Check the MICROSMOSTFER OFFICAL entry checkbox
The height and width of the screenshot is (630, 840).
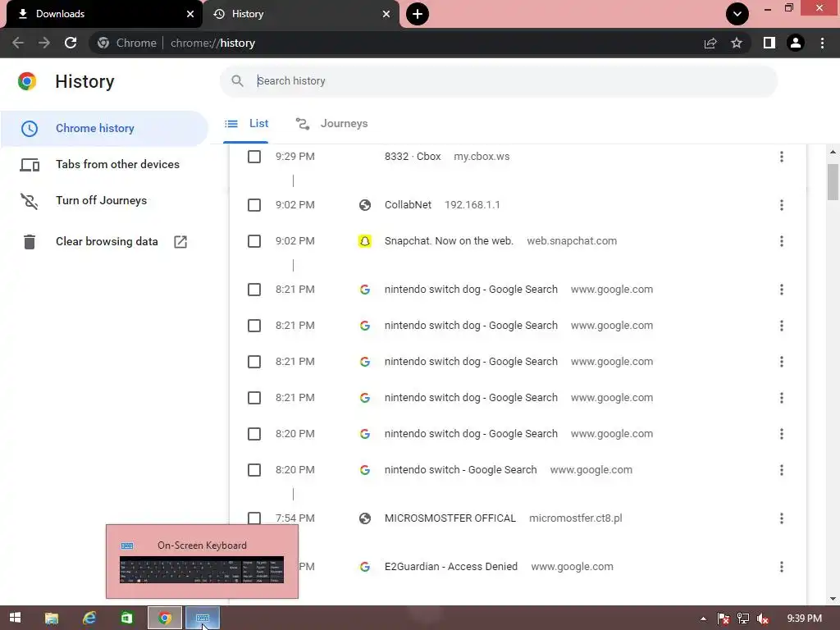point(254,518)
